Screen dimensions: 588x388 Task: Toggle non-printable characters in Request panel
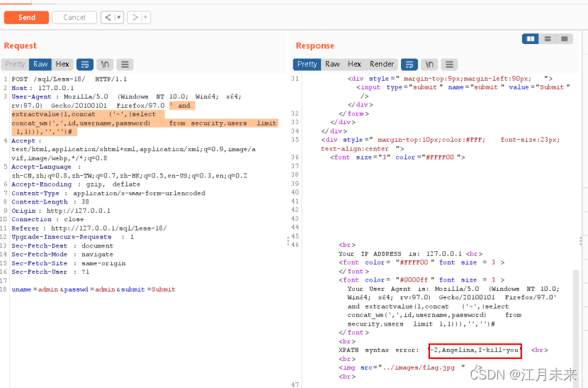pyautogui.click(x=105, y=65)
